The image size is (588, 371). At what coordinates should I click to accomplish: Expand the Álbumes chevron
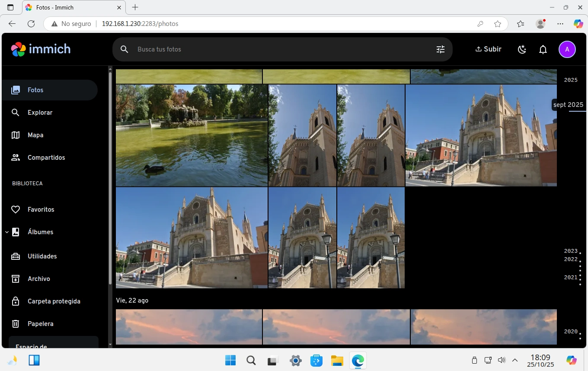7,232
